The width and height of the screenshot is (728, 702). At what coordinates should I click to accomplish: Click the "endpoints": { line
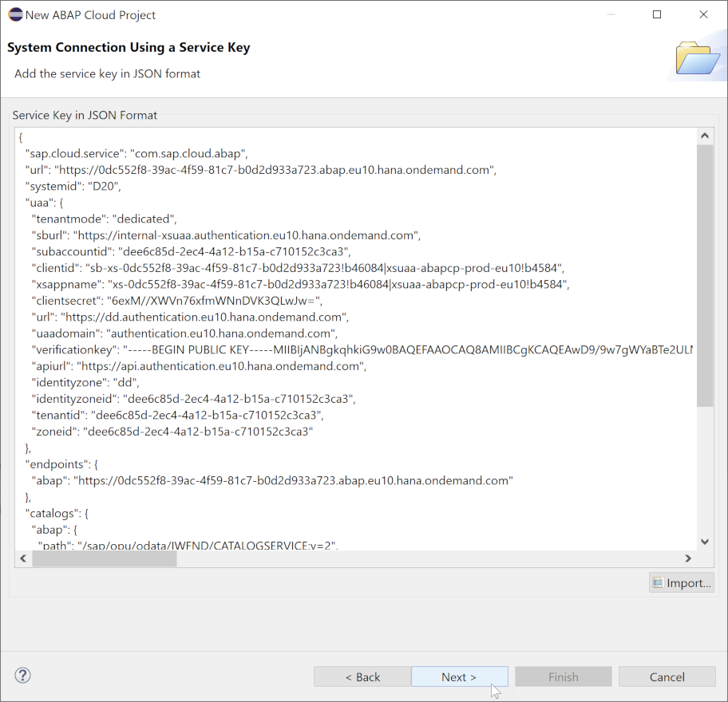coord(61,464)
